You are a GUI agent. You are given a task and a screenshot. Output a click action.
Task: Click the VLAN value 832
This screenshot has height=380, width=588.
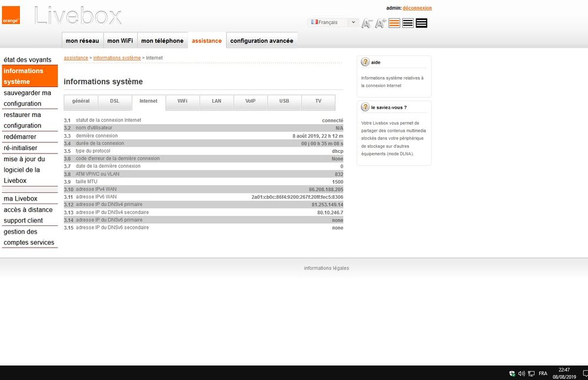pos(339,174)
